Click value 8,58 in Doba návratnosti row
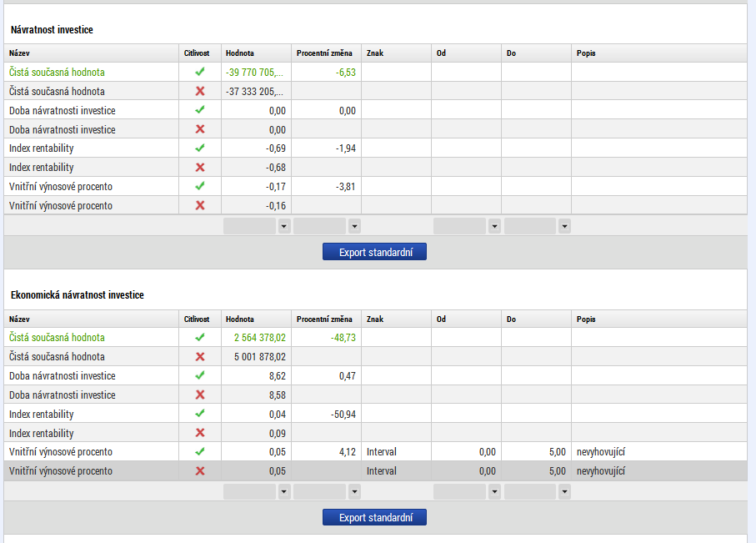Viewport: 756px width, 543px height. click(x=278, y=395)
